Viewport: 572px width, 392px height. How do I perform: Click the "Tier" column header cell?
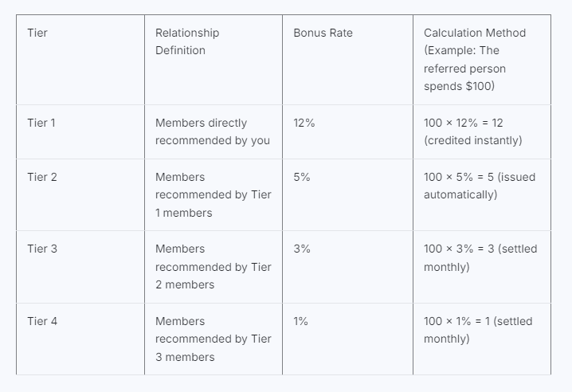click(x=37, y=33)
